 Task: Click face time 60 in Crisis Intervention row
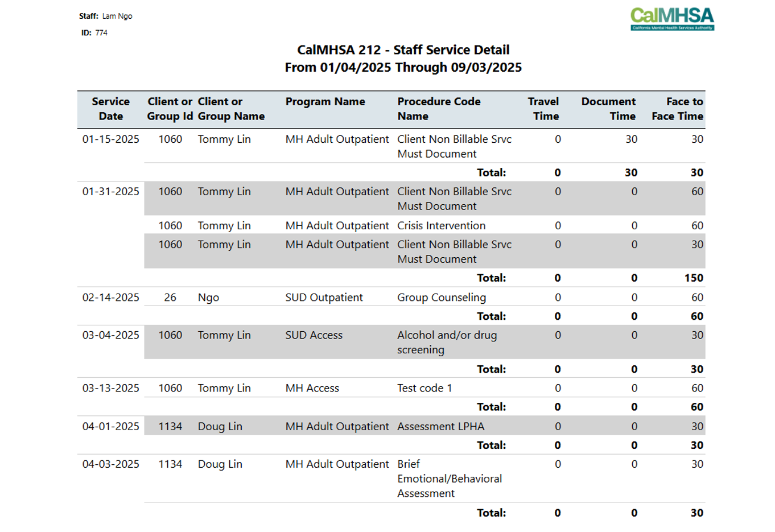697,225
